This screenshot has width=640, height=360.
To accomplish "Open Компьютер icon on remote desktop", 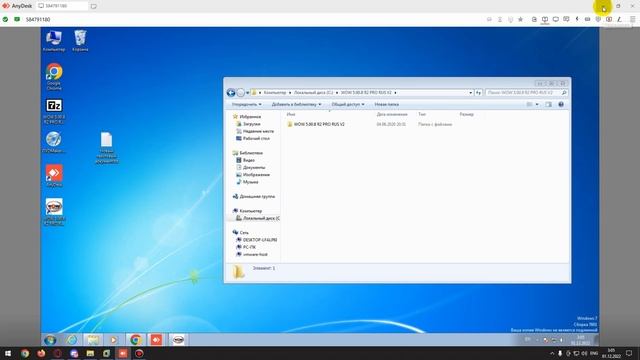I will click(54, 40).
